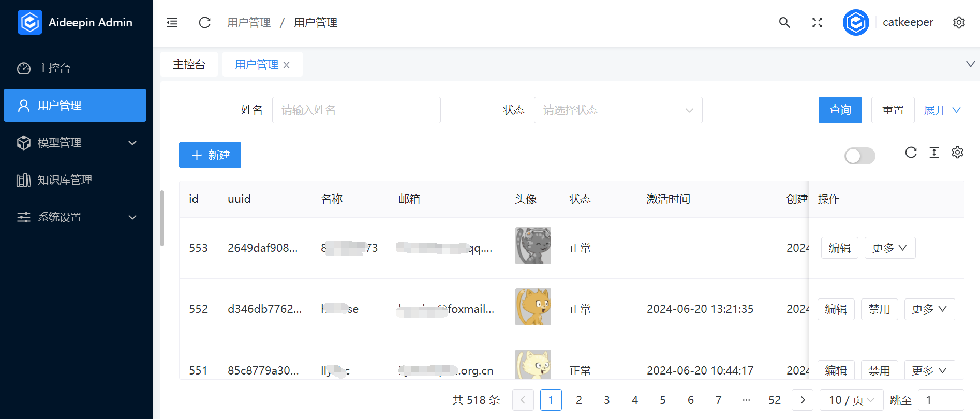980x419 pixels.
Task: Go to next page arrow
Action: pyautogui.click(x=803, y=400)
